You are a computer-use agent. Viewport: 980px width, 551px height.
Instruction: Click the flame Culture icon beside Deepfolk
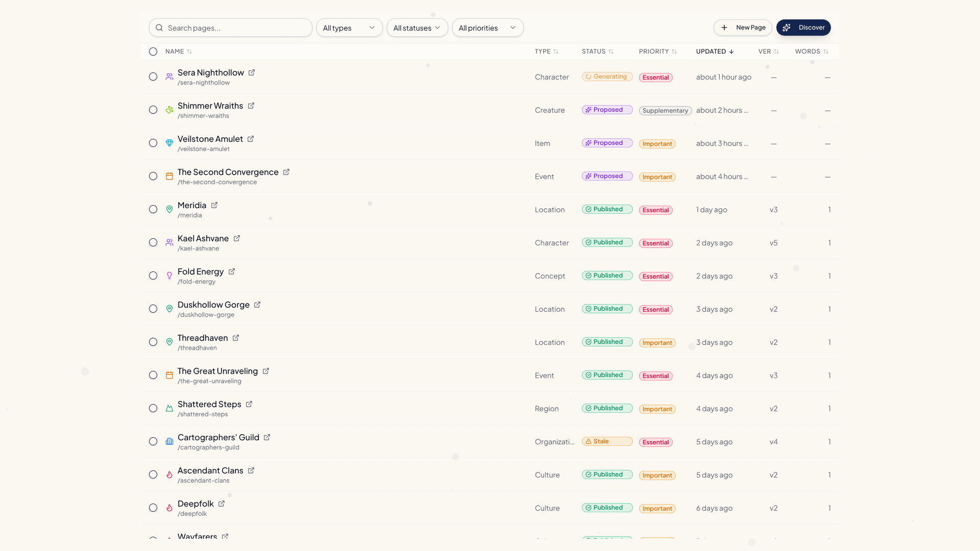pyautogui.click(x=169, y=508)
